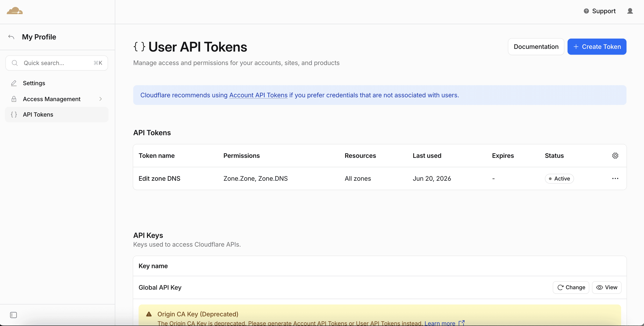The width and height of the screenshot is (644, 326).
Task: View the Global API Key
Action: click(x=607, y=287)
